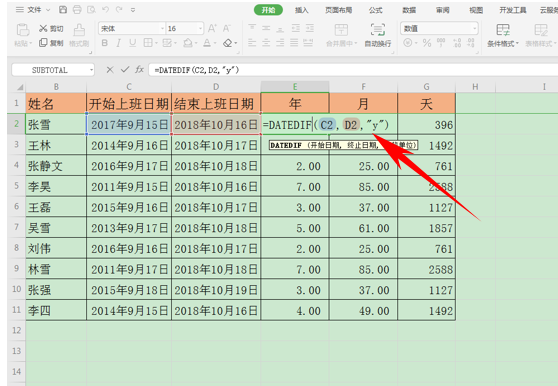Click the increase indent icon
The image size is (558, 386).
[x=310, y=27]
